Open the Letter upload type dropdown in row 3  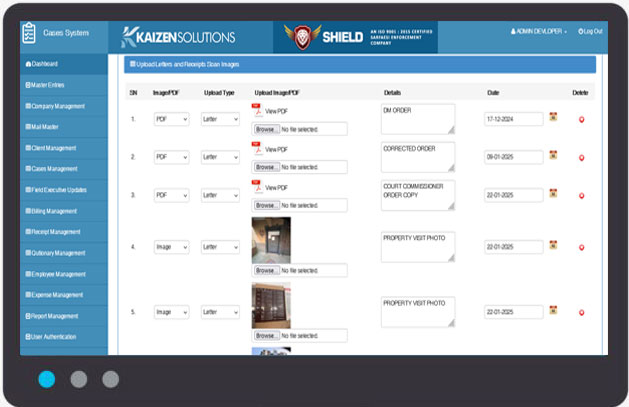220,195
